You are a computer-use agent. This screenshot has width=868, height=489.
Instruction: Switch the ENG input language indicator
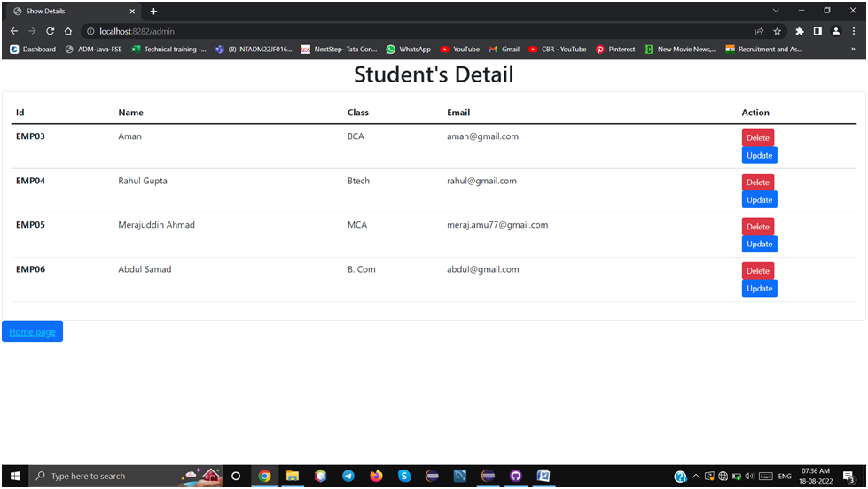click(x=785, y=477)
